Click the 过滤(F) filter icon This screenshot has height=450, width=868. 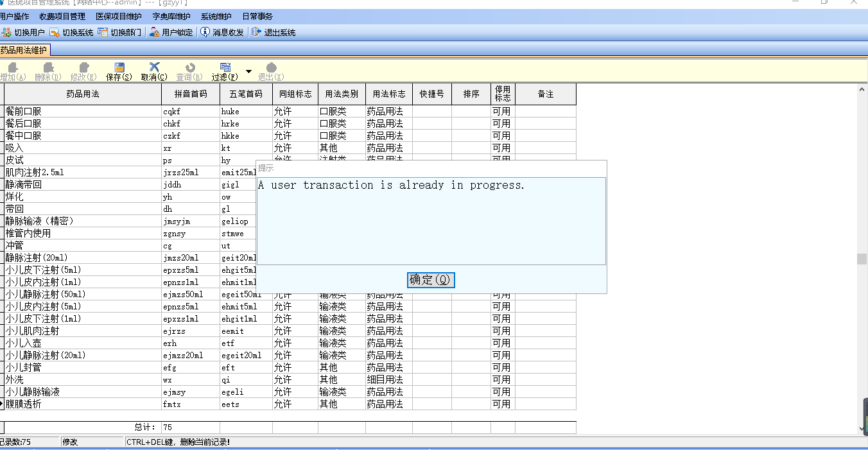(x=225, y=67)
